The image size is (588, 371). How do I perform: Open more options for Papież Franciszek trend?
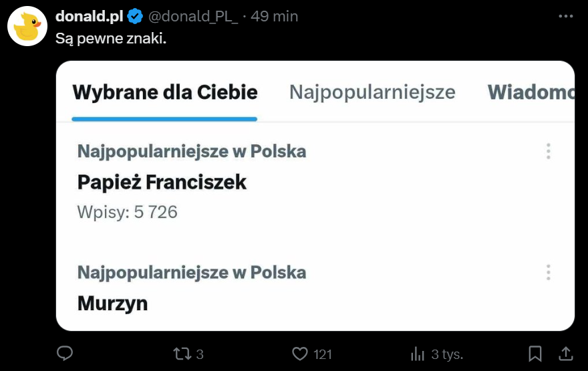[x=548, y=151]
